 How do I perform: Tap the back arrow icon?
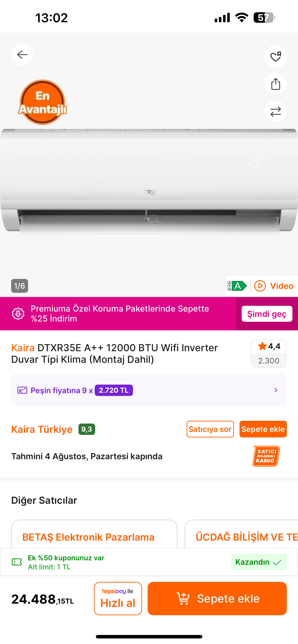click(22, 54)
